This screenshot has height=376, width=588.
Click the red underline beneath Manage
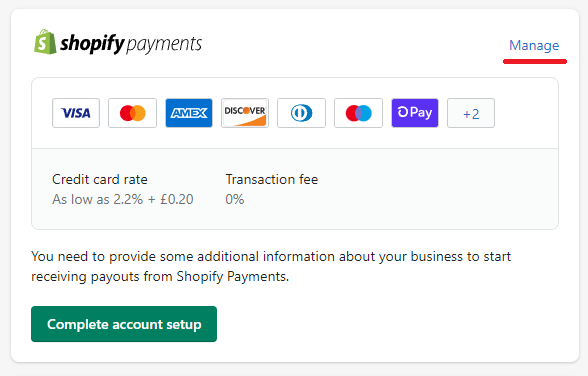tap(535, 61)
